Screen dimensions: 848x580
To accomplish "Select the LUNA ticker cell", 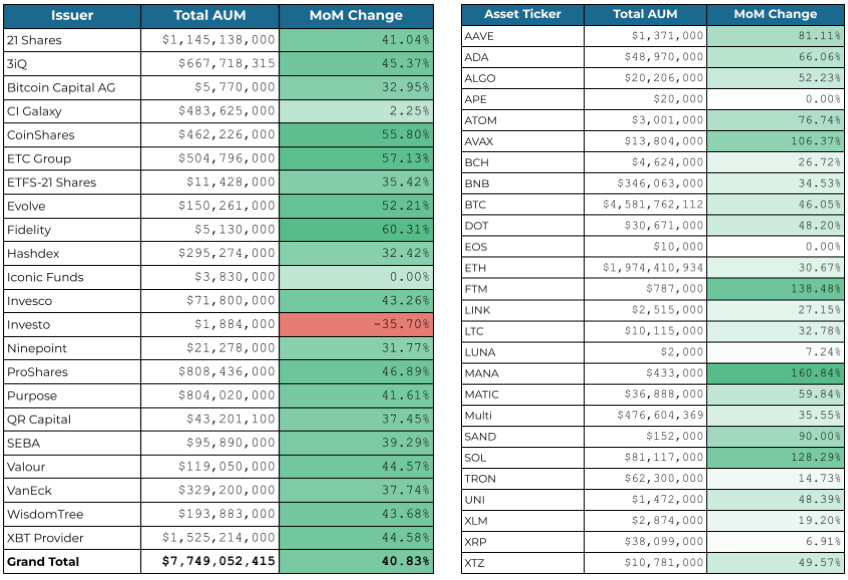I will coord(522,353).
